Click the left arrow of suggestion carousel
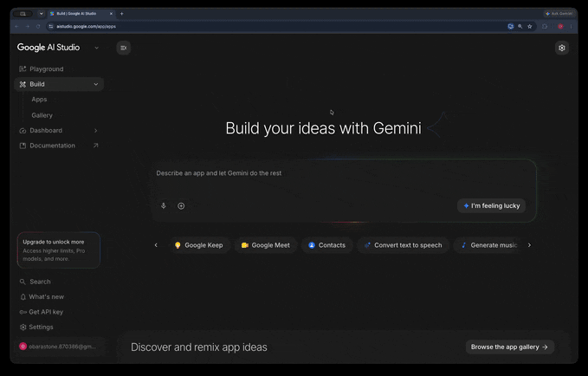Screen dimensions: 588x376 coord(156,245)
